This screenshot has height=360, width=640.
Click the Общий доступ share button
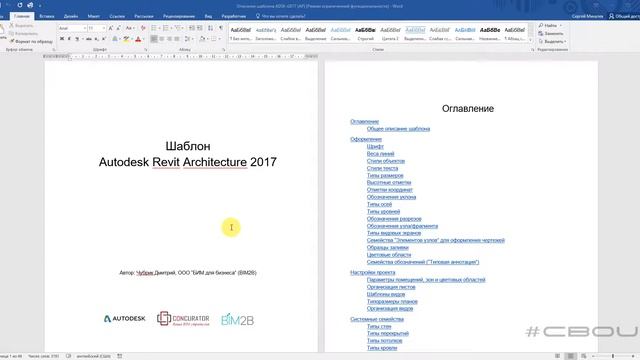click(x=624, y=16)
